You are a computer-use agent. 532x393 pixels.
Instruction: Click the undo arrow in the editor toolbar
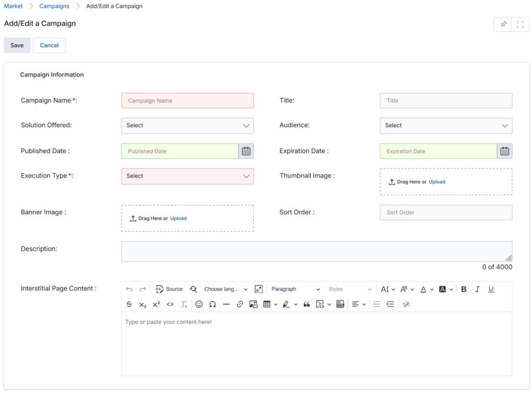129,289
